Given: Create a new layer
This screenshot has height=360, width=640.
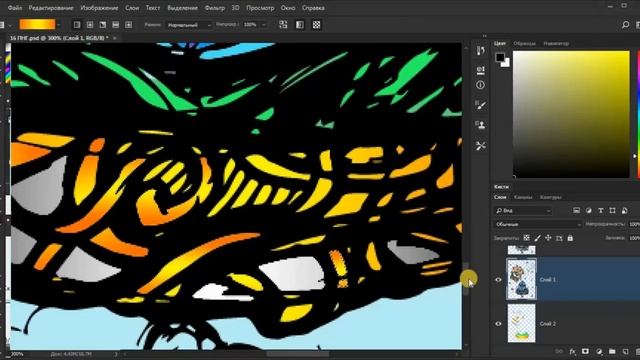Looking at the screenshot, I should pos(625,351).
